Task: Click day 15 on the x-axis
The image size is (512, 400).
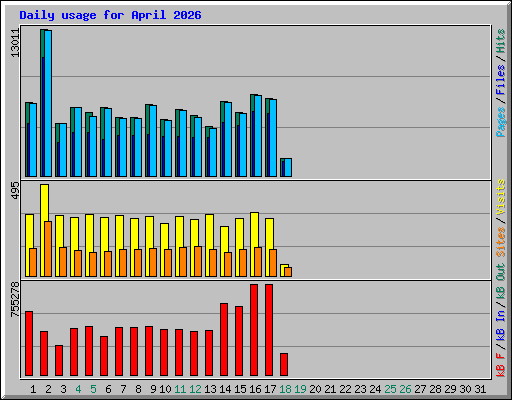Action: point(240,389)
